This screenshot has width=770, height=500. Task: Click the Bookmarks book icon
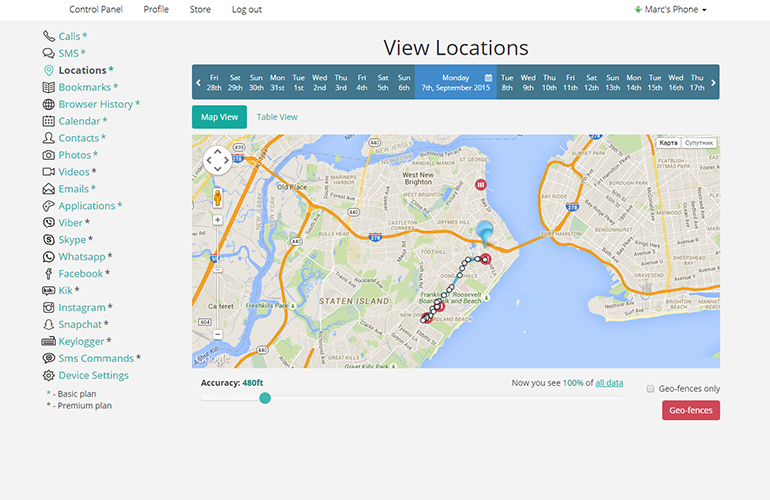point(49,87)
